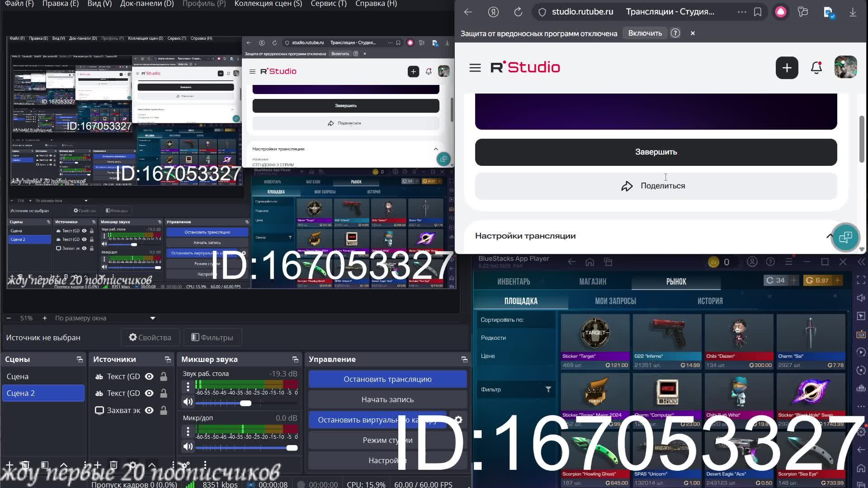This screenshot has width=868, height=488.
Task: Open the По размеру окна scale dropdown
Action: click(x=152, y=318)
